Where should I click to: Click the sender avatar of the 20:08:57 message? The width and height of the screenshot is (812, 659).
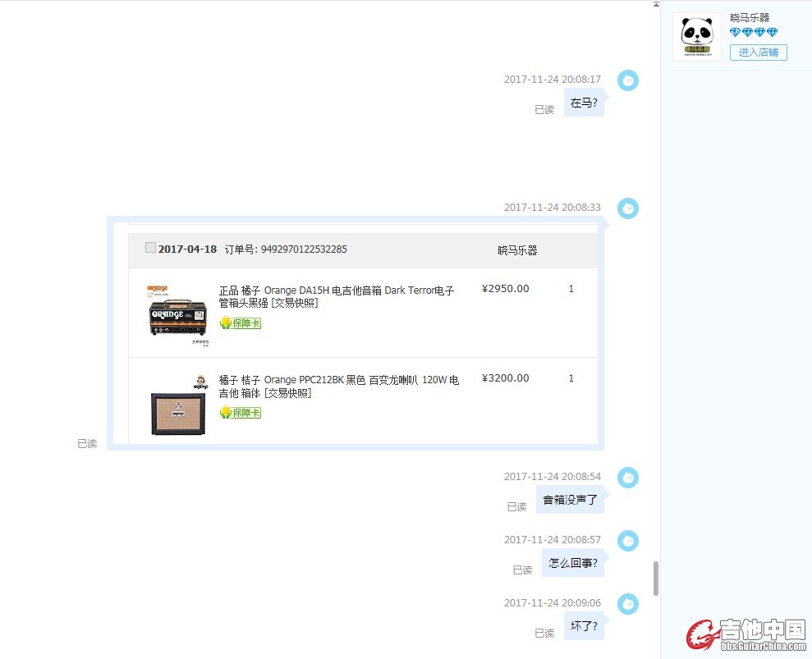(x=627, y=541)
